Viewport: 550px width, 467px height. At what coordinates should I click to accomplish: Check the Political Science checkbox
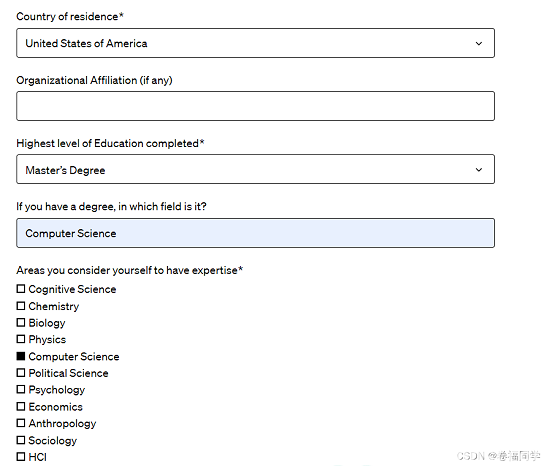[x=21, y=373]
